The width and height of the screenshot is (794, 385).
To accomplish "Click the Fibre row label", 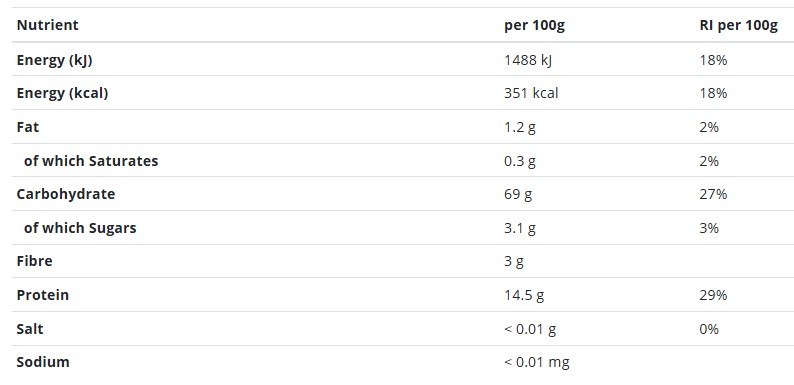I will click(34, 261).
